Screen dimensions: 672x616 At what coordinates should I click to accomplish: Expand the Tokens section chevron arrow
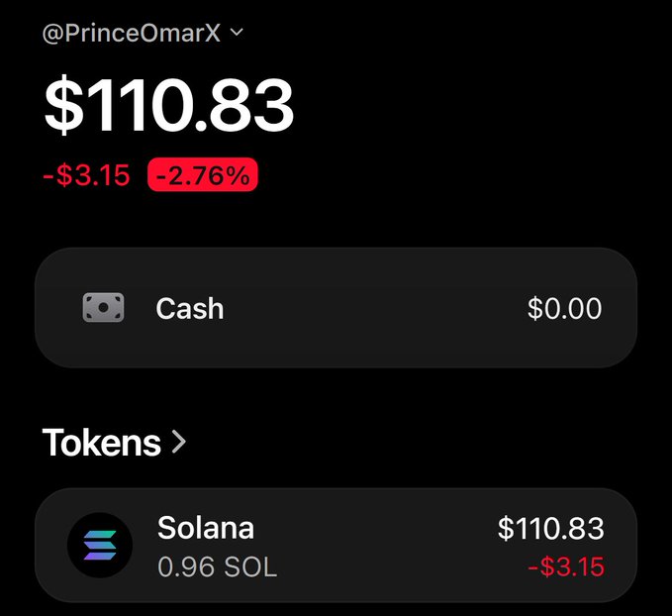[x=179, y=443]
